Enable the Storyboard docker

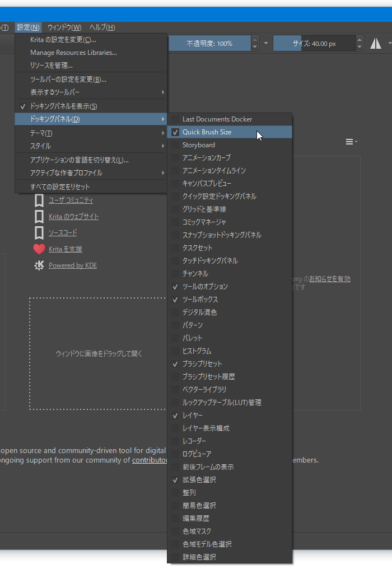coord(230,145)
